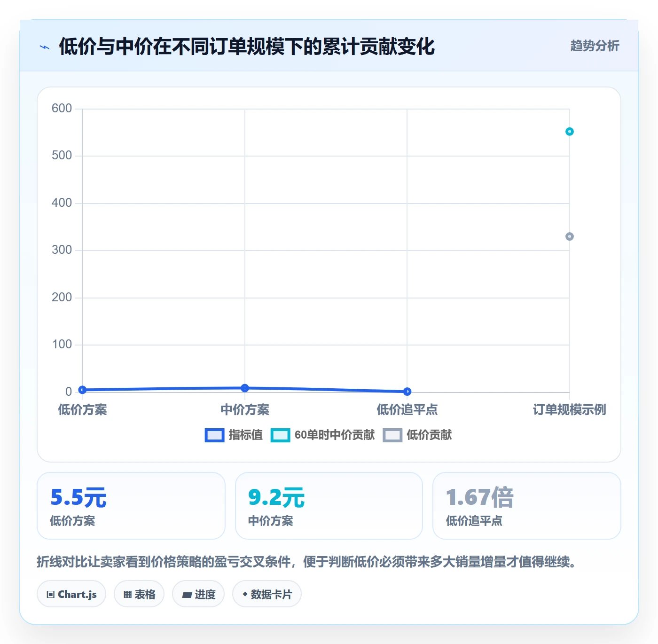Click the 趋势分析 label in header
This screenshot has width=658, height=644.
(595, 46)
